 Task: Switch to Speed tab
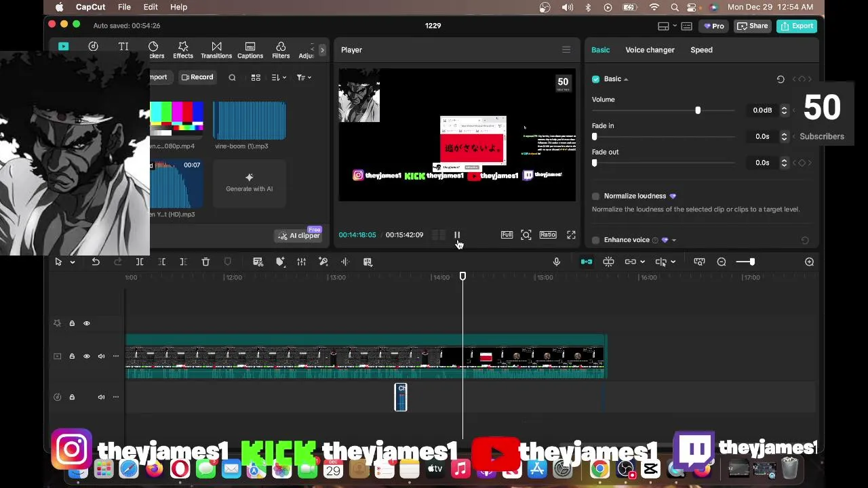(x=701, y=49)
